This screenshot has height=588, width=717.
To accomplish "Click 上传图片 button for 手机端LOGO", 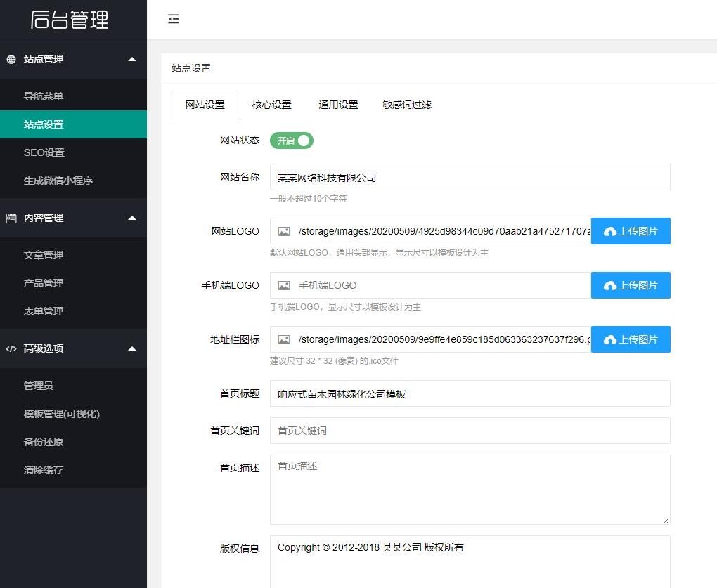I will click(631, 285).
